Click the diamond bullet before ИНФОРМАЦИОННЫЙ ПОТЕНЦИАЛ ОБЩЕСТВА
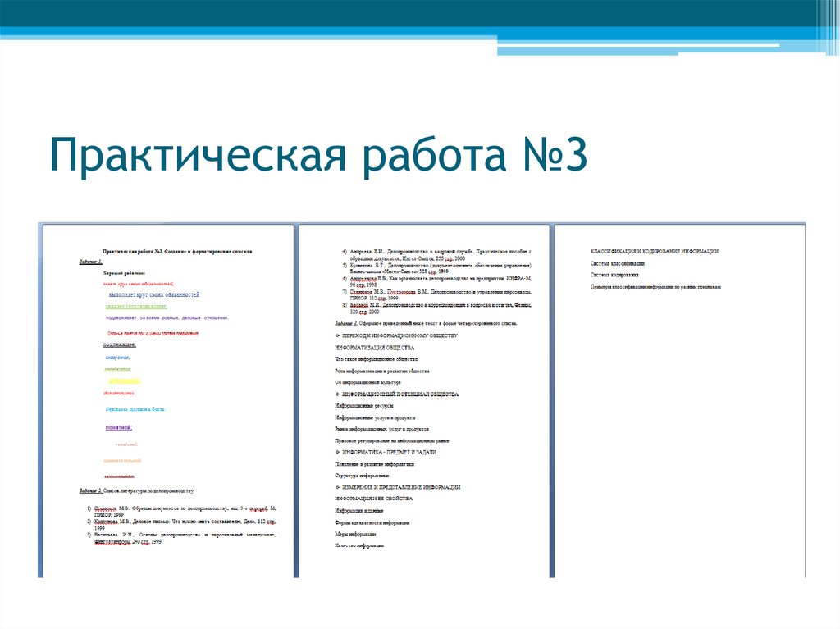Screen dimensions: 840x629 click(x=336, y=395)
